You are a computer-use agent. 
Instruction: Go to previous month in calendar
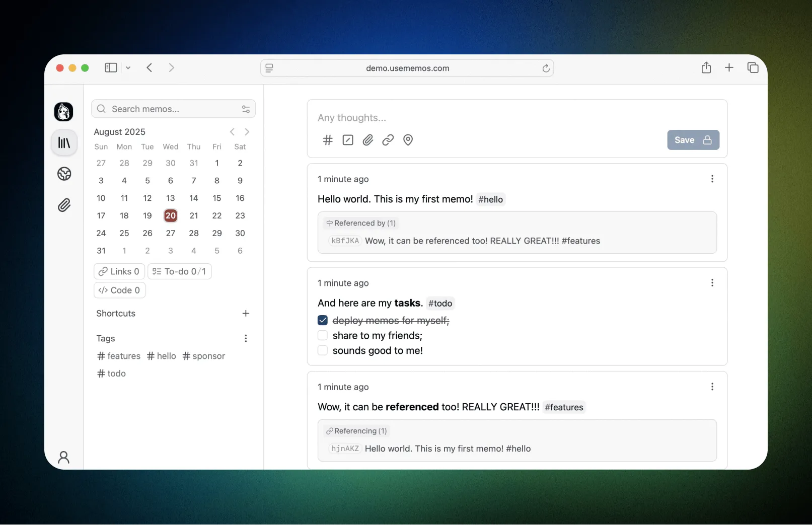point(232,132)
